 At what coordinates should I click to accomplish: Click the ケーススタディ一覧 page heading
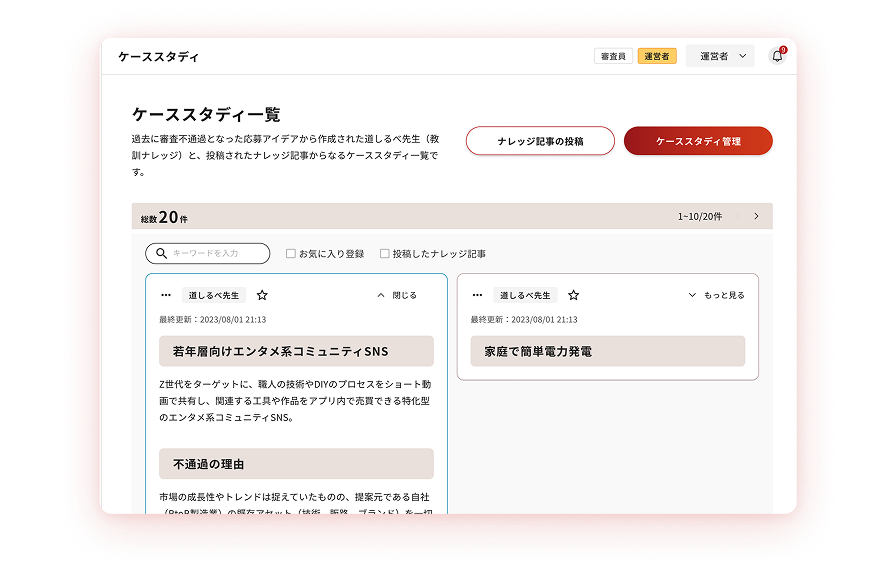(x=206, y=114)
